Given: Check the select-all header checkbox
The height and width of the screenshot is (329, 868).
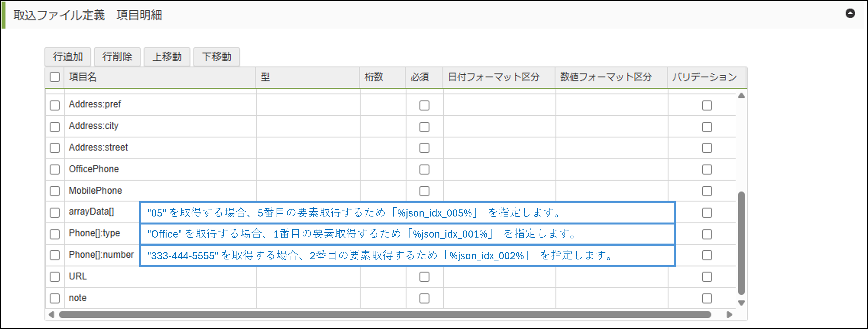Looking at the screenshot, I should [x=55, y=77].
